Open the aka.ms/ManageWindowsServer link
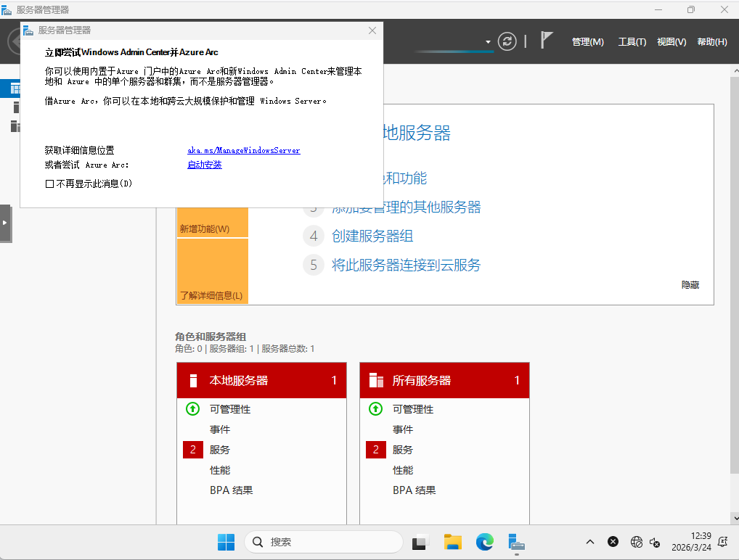 click(243, 150)
